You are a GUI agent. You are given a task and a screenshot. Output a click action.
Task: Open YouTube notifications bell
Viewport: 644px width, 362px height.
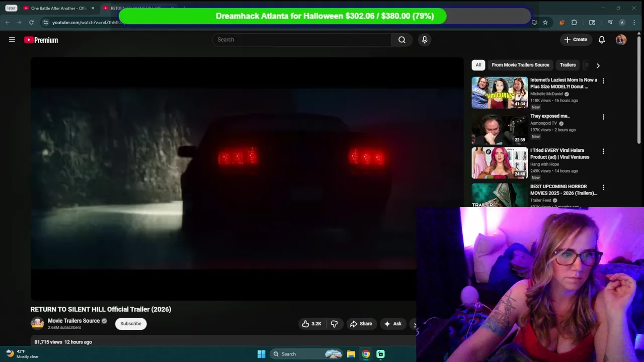(602, 40)
